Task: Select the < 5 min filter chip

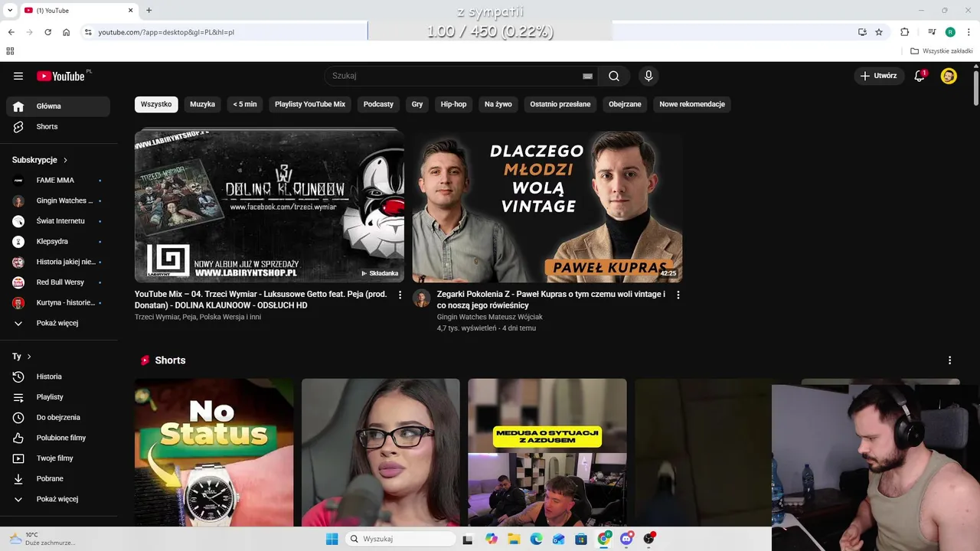Action: 245,104
